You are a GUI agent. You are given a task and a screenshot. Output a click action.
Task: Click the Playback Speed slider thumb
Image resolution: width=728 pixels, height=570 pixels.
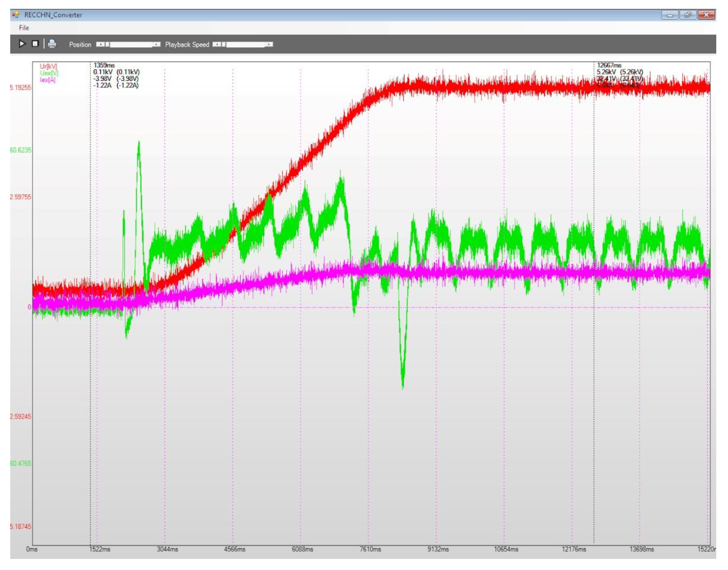(223, 44)
